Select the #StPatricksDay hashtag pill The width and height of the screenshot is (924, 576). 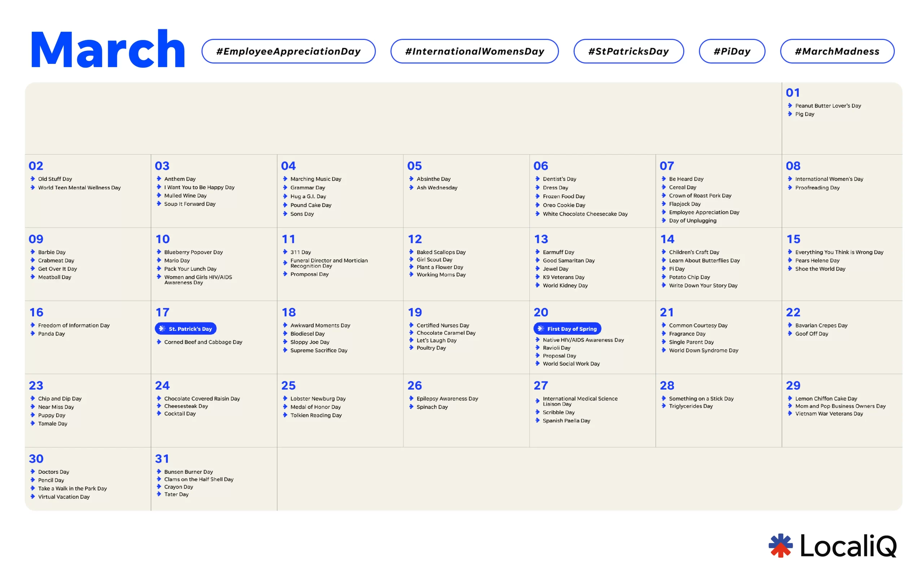click(x=628, y=51)
